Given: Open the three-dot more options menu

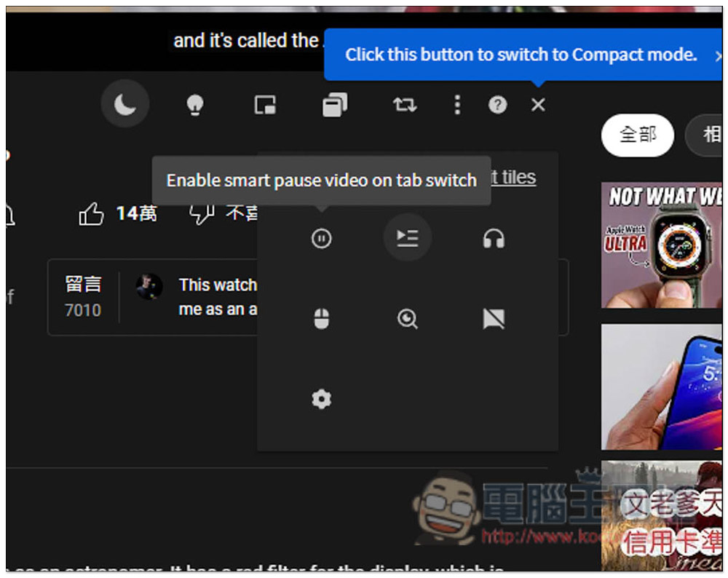Looking at the screenshot, I should (x=457, y=105).
